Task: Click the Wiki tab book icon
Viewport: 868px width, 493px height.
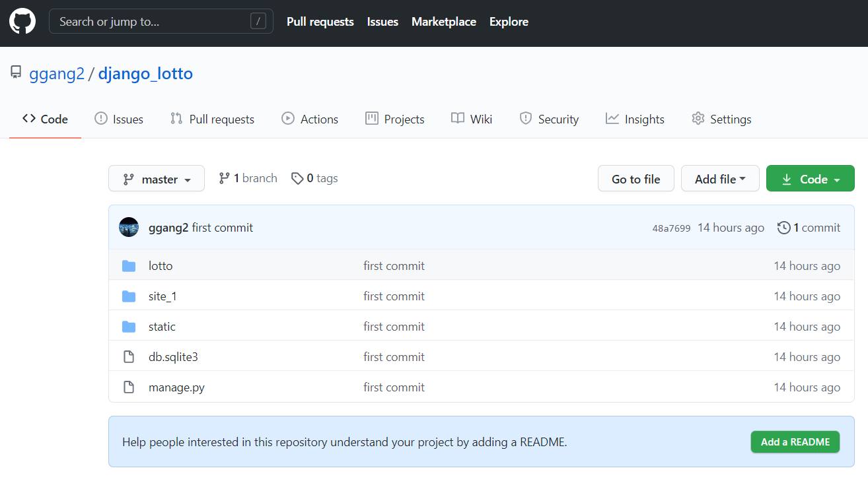Action: (x=458, y=119)
